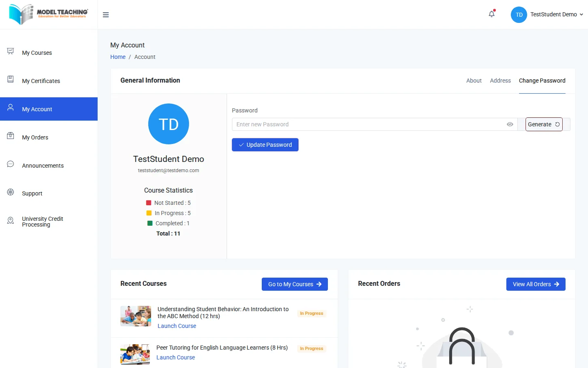Click the Recent Courses heading
This screenshot has height=368, width=588.
143,283
